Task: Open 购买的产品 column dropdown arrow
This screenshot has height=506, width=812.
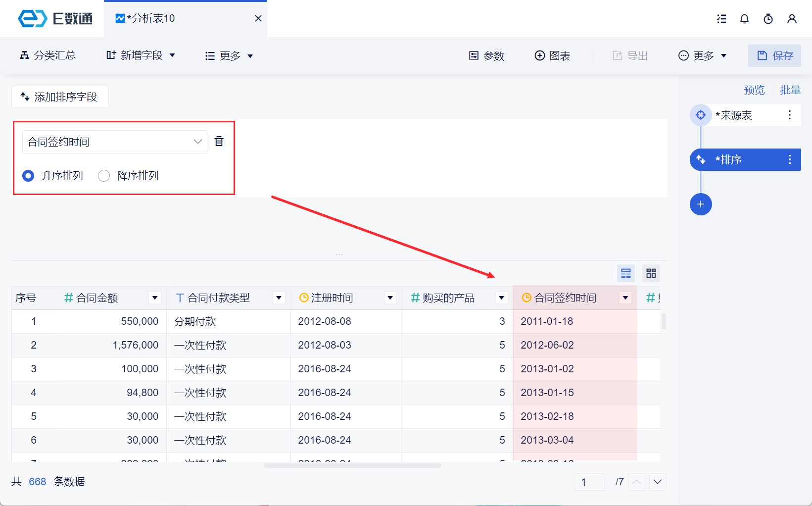Action: tap(502, 298)
